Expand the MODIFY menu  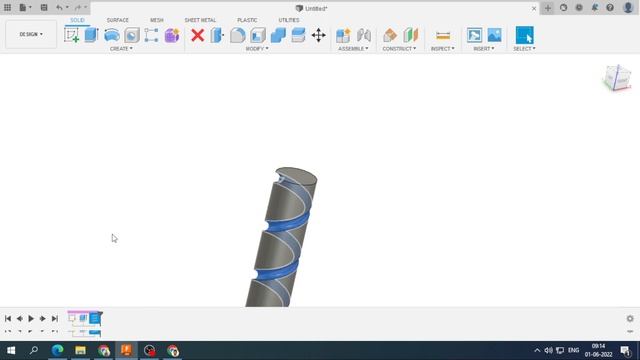[257, 49]
